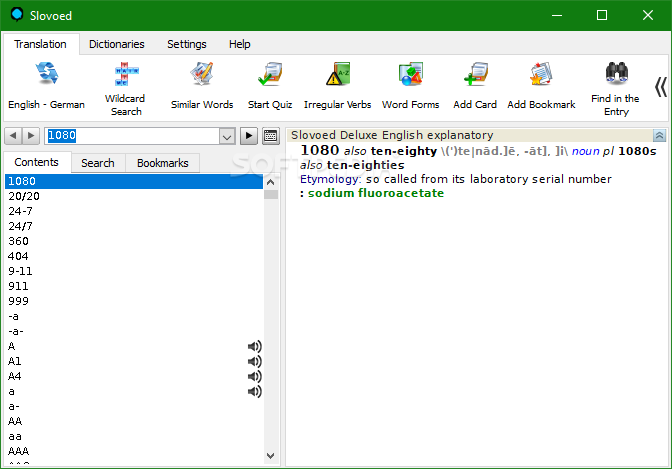Open the Irregular Verbs reference
The image size is (672, 469).
[x=337, y=86]
